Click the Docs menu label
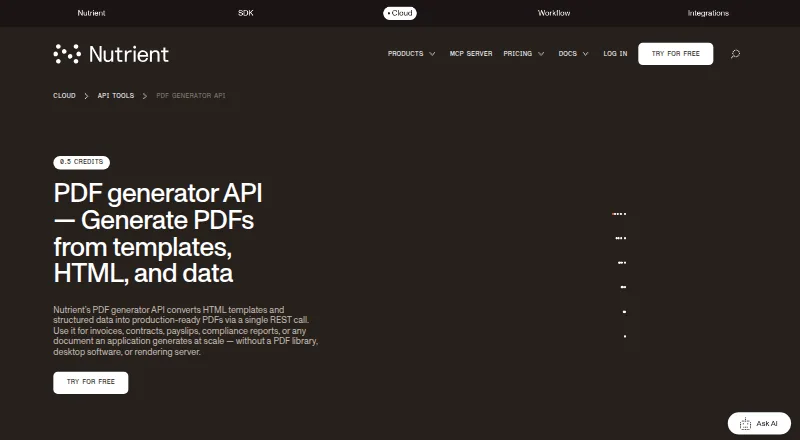The height and width of the screenshot is (440, 800). point(567,54)
